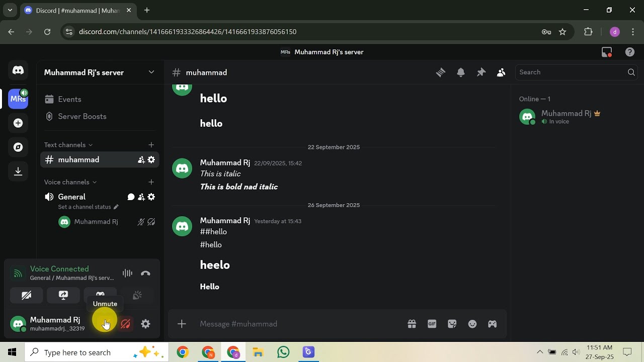Viewport: 644px width, 362px height.
Task: Click Muhammad Rj author name from 22/09/2025
Action: (x=225, y=163)
